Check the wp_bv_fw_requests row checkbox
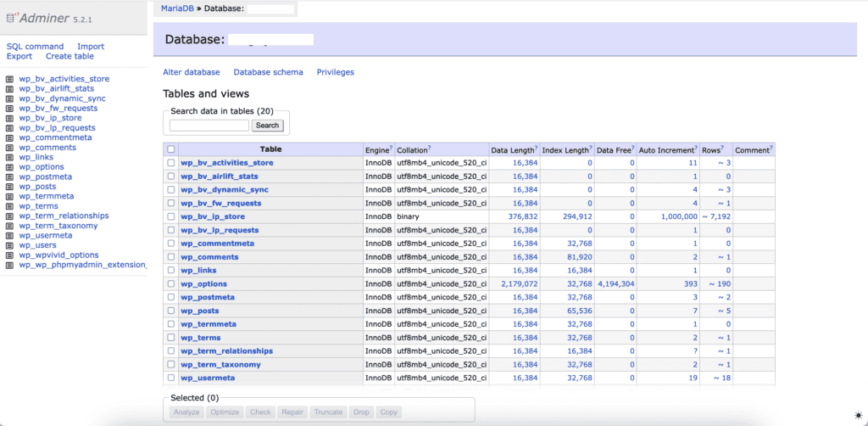Screen dimensions: 868x426 171,204
